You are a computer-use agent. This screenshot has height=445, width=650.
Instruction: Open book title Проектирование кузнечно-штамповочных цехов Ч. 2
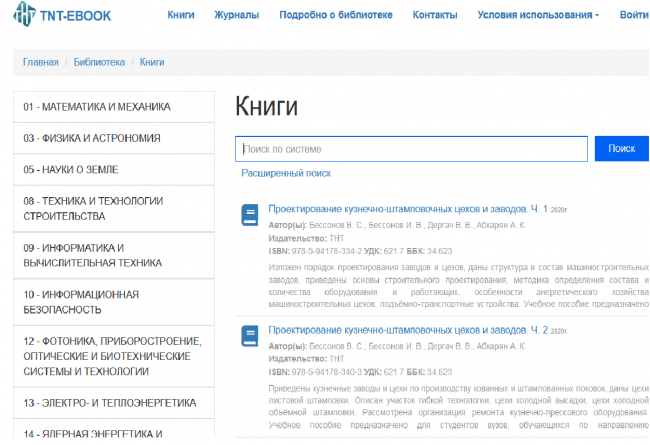pyautogui.click(x=408, y=329)
